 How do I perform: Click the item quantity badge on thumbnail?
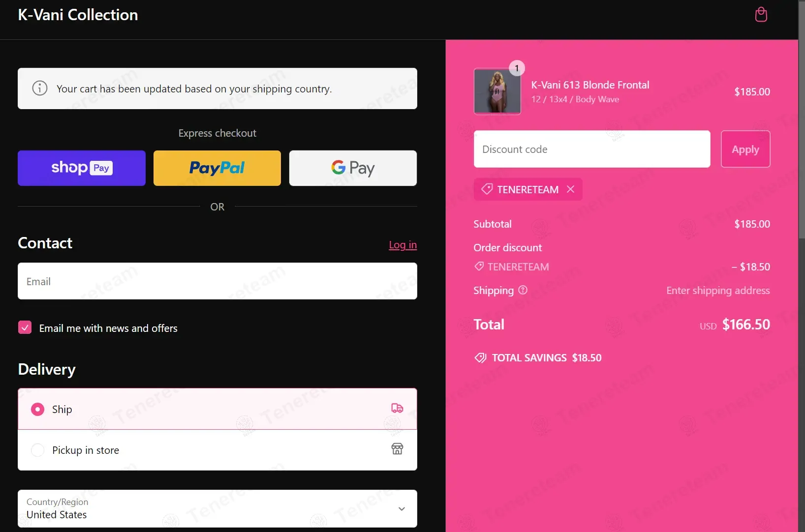point(517,68)
